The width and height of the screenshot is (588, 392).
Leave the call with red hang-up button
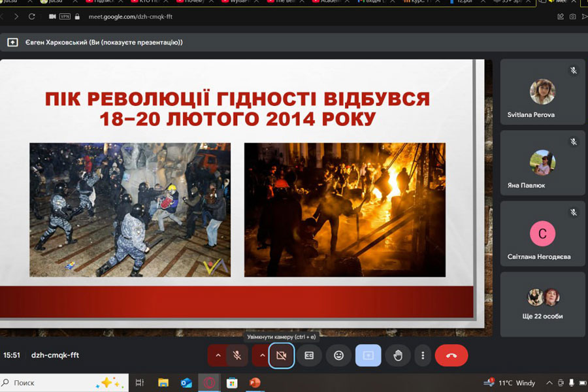(451, 355)
